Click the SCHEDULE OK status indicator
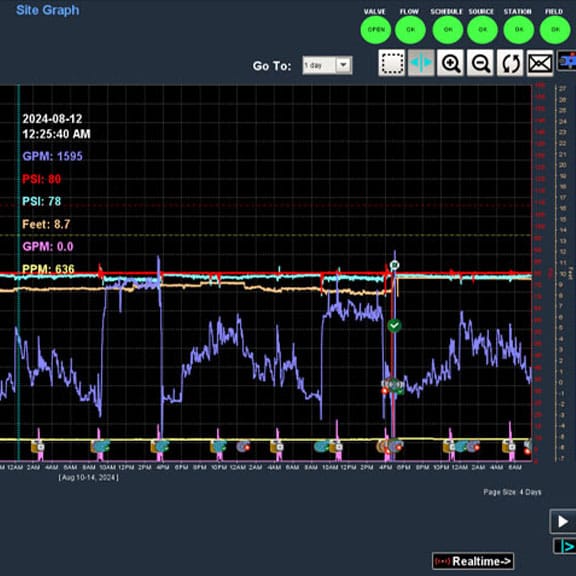Viewport: 576px width, 576px height. (x=448, y=29)
